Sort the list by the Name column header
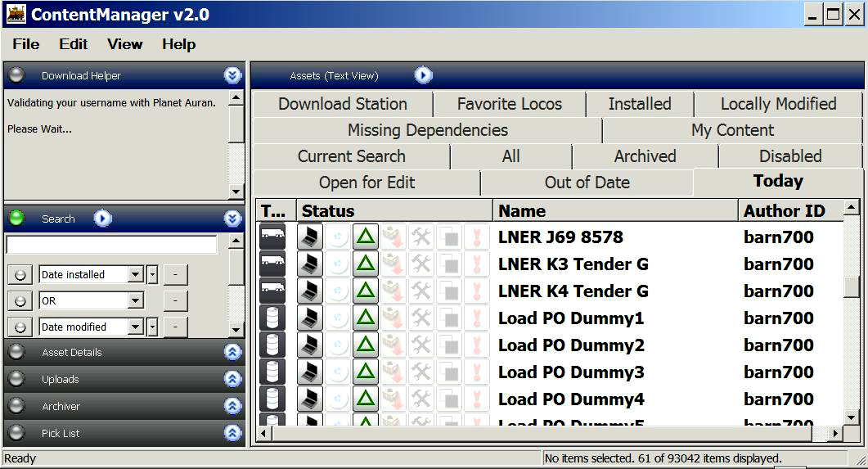 pyautogui.click(x=614, y=211)
